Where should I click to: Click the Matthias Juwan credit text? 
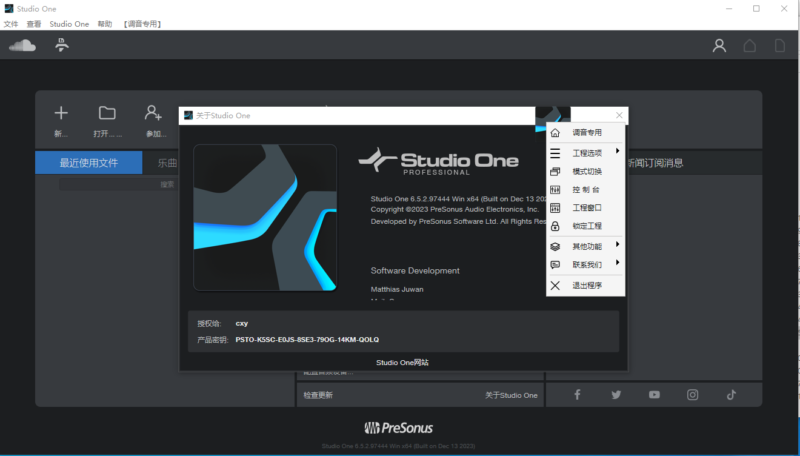tap(397, 289)
